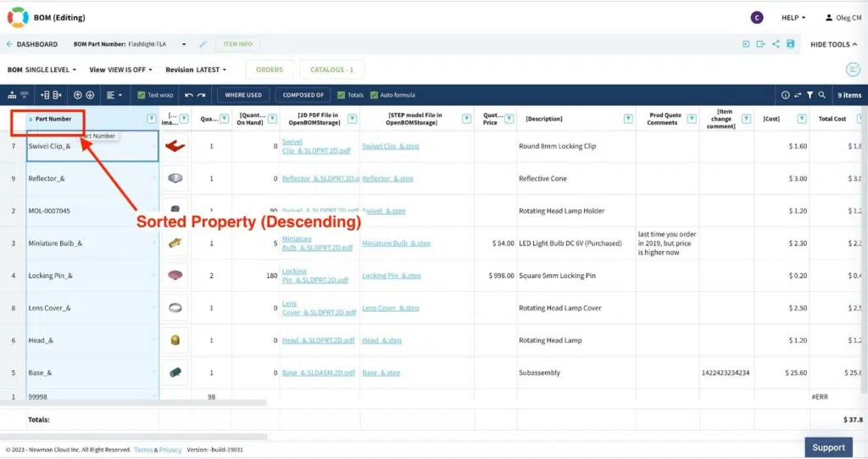Image resolution: width=868 pixels, height=459 pixels.
Task: Click the move row up arrow icon
Action: [77, 95]
